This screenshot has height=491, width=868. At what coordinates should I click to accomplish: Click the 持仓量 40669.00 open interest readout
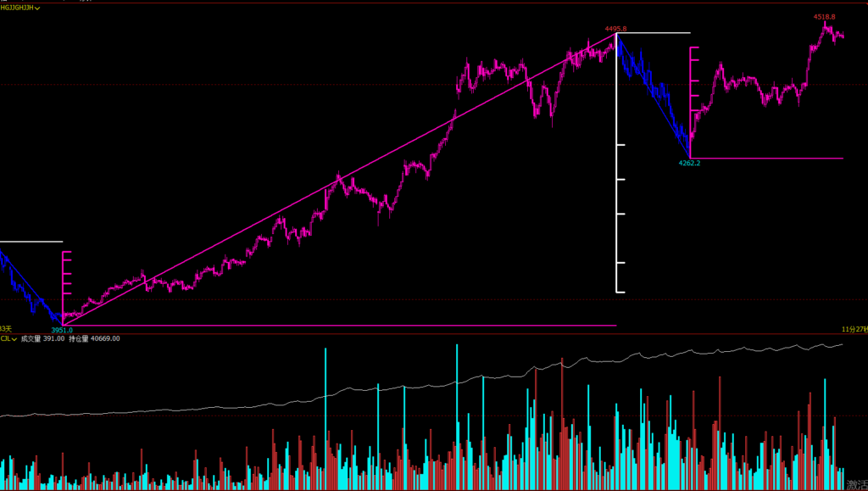click(94, 338)
